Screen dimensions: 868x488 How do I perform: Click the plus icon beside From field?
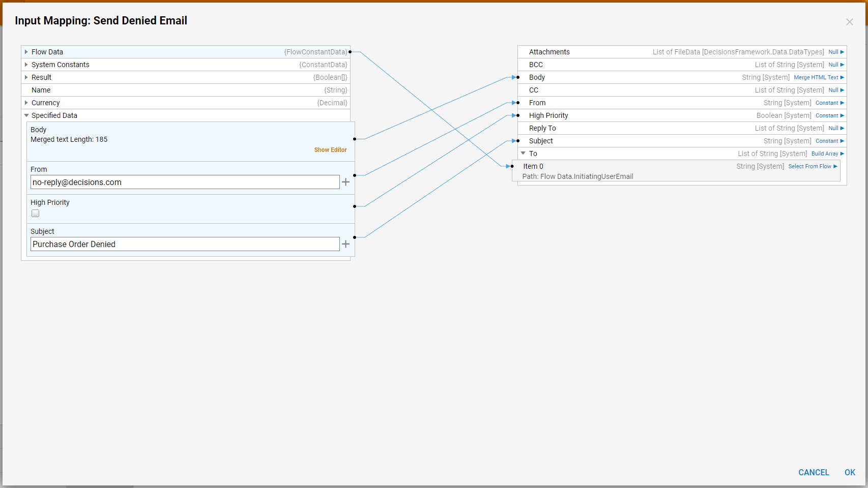click(x=345, y=182)
